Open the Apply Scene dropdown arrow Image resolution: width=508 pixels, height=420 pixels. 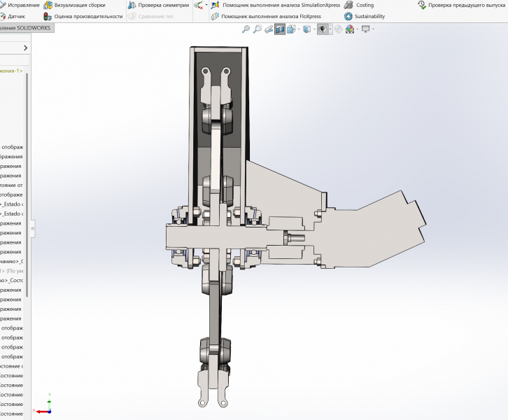coord(358,29)
